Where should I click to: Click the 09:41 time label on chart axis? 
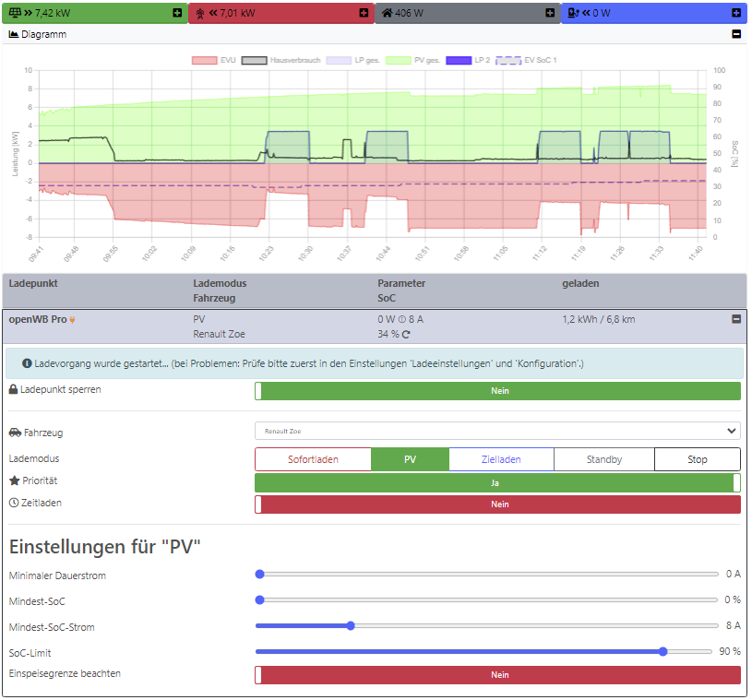[36, 255]
